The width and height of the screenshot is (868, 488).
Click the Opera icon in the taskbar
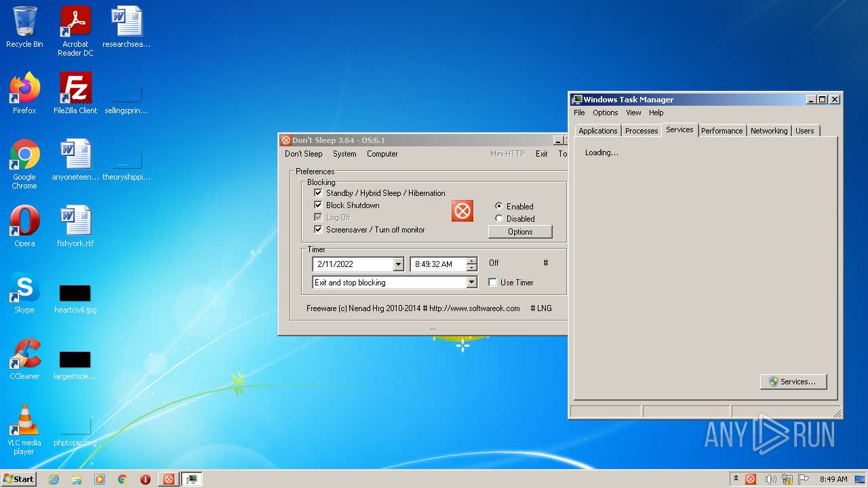pyautogui.click(x=145, y=479)
